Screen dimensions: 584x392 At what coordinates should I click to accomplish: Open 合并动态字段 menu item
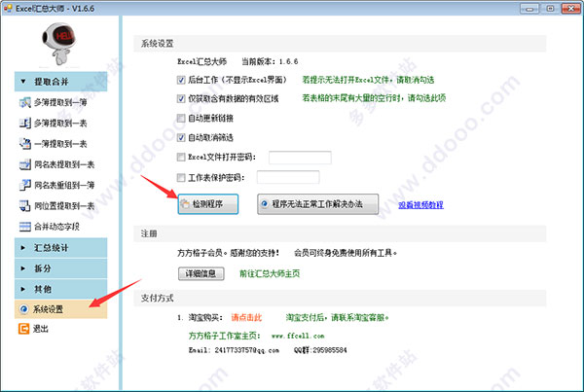click(56, 227)
